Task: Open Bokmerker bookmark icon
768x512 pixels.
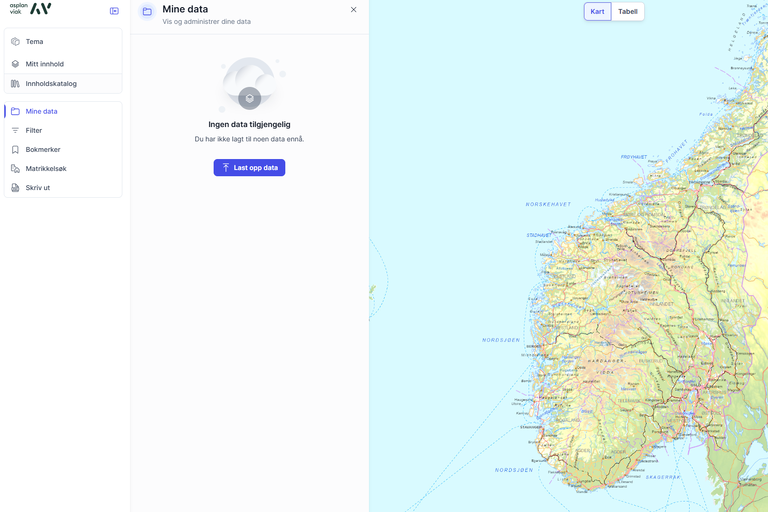Action: (15, 150)
